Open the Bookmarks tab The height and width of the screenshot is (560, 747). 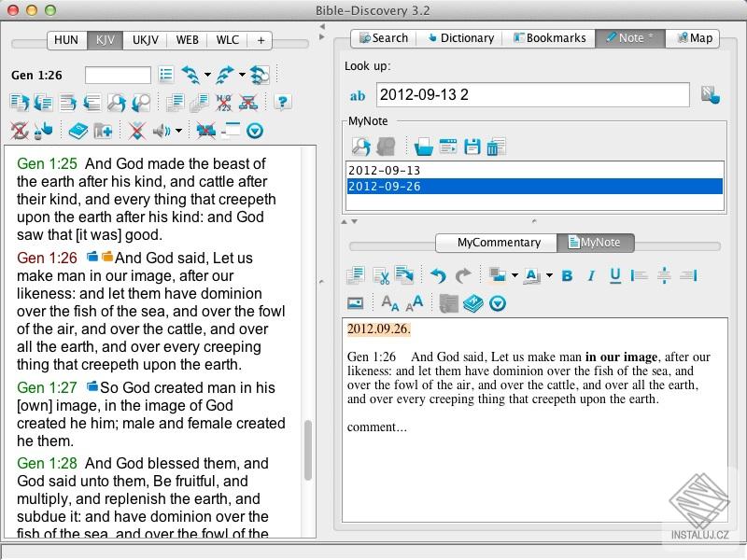(549, 38)
